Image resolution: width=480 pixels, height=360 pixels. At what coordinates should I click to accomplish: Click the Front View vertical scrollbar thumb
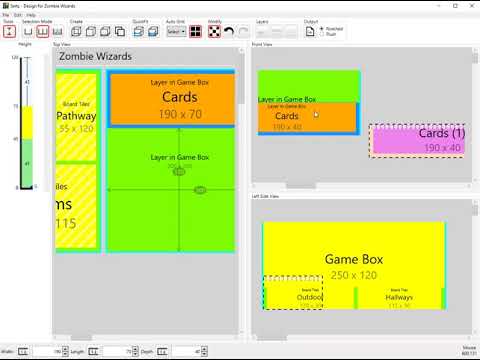[x=475, y=58]
